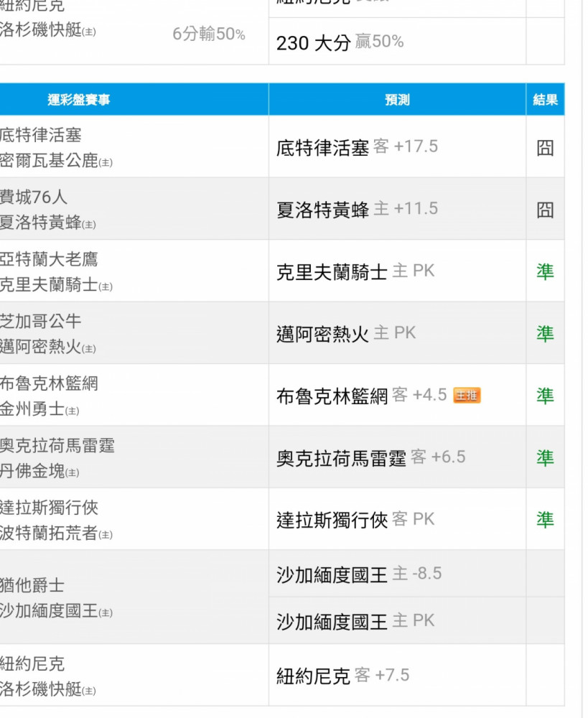588x718 pixels.
Task: Click the orange 主推 badge
Action: (x=467, y=395)
